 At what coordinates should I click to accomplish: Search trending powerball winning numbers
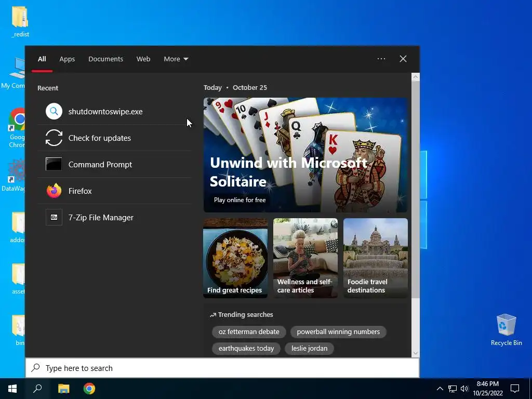coord(338,331)
